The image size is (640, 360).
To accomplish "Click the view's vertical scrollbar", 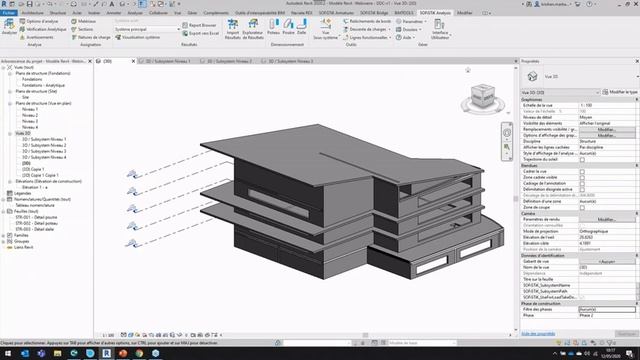I will pos(516,199).
